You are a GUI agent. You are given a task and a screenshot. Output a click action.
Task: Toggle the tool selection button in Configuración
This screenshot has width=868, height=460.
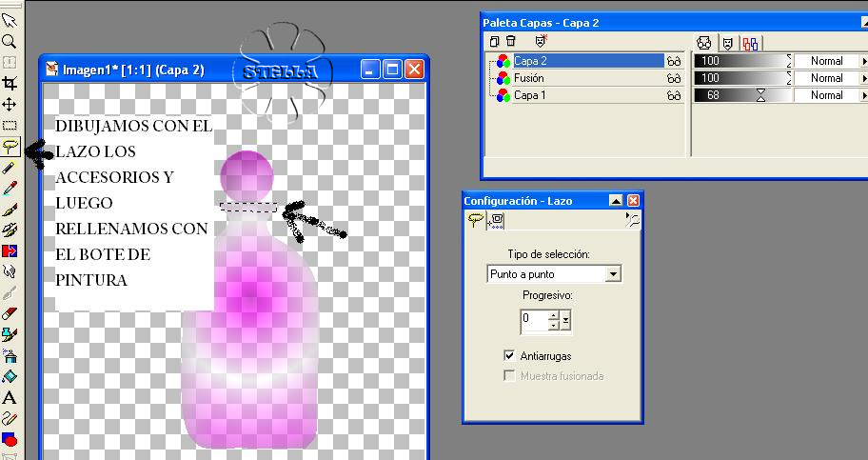(x=632, y=220)
